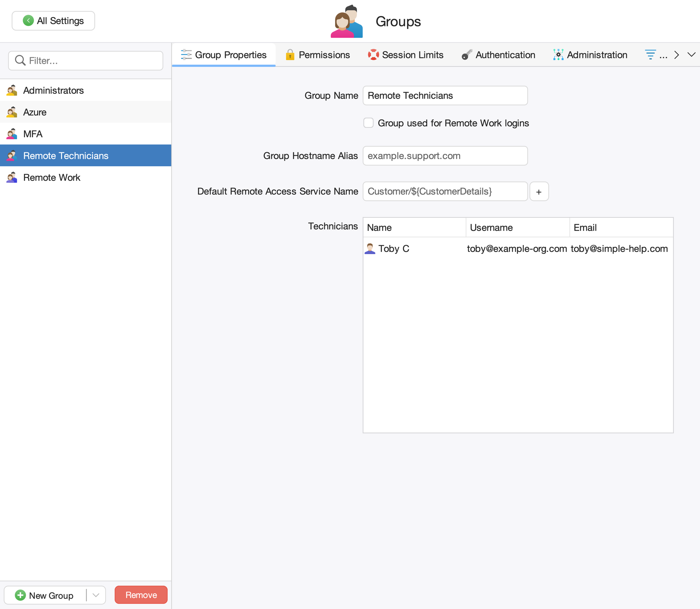Click the Remote Technicians group icon

click(12, 156)
